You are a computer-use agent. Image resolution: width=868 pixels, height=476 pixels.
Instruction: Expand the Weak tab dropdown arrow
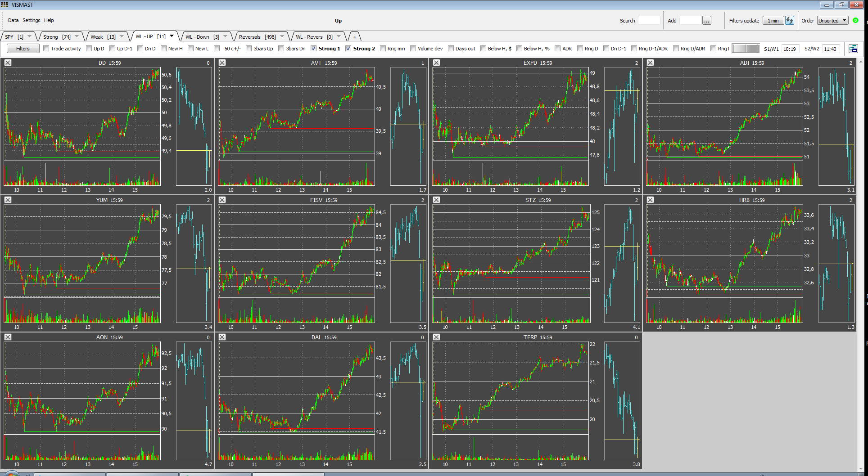coord(122,36)
